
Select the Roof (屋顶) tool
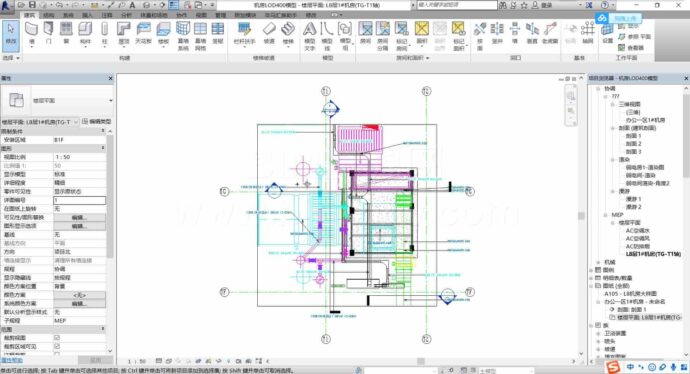click(124, 33)
